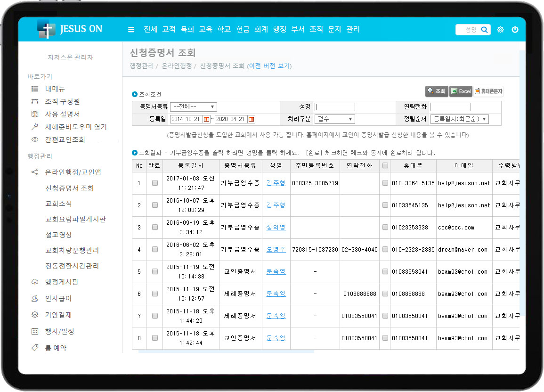Image resolution: width=544 pixels, height=392 pixels.
Task: Open the 증명서종류 dropdown
Action: pyautogui.click(x=193, y=106)
